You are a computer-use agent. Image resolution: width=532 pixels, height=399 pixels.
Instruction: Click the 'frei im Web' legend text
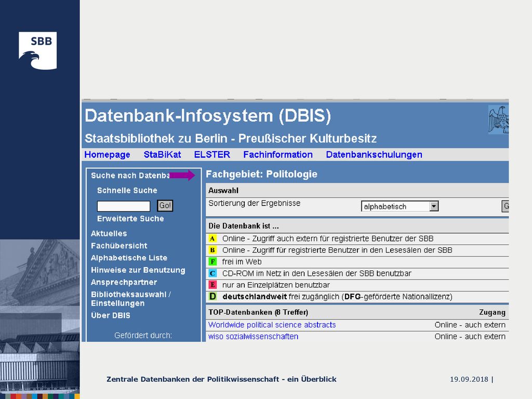pyautogui.click(x=242, y=262)
